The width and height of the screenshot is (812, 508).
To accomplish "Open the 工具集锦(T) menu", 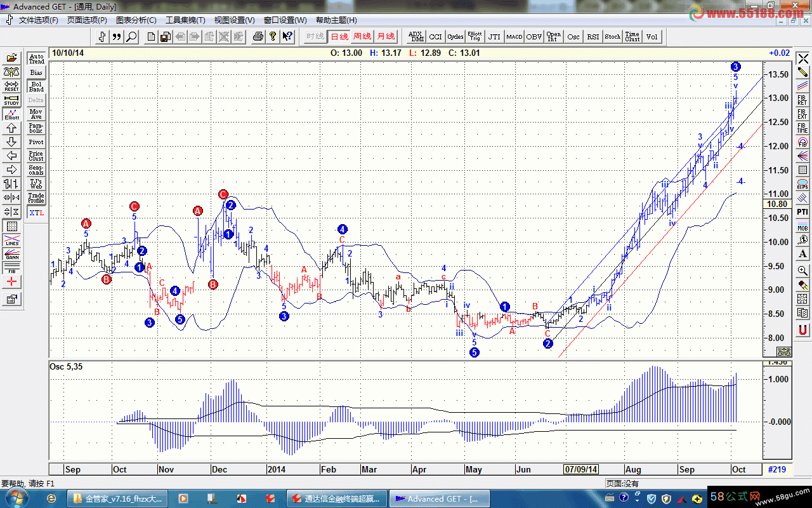I will click(185, 20).
